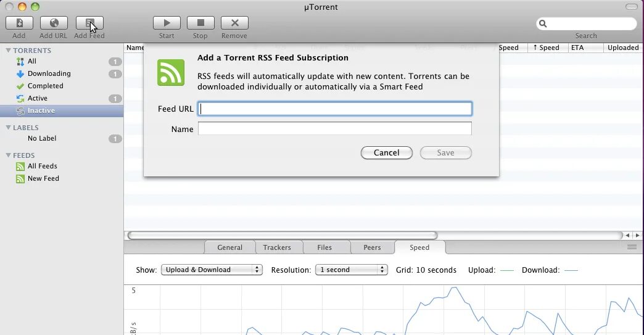This screenshot has height=335, width=644.
Task: Click the No Label count badge
Action: tap(115, 139)
